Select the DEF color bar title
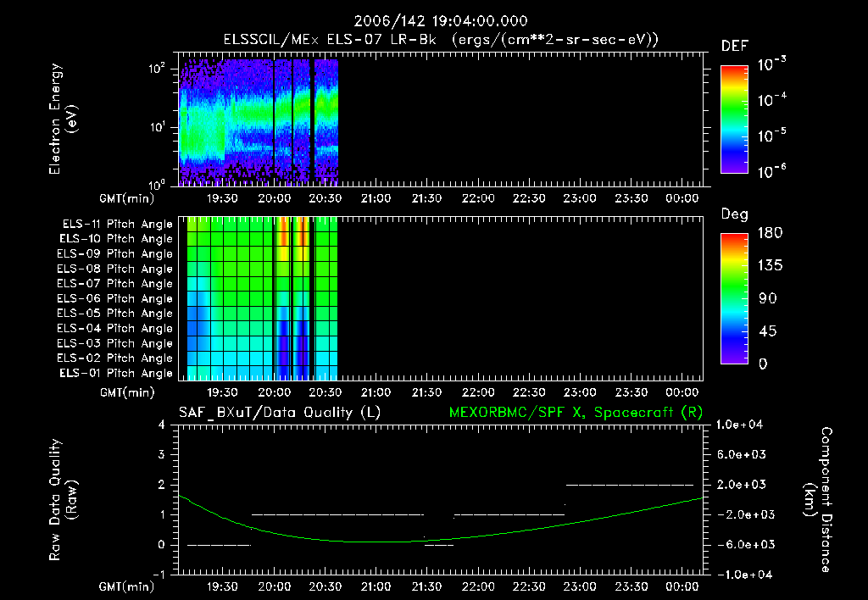 pos(734,47)
